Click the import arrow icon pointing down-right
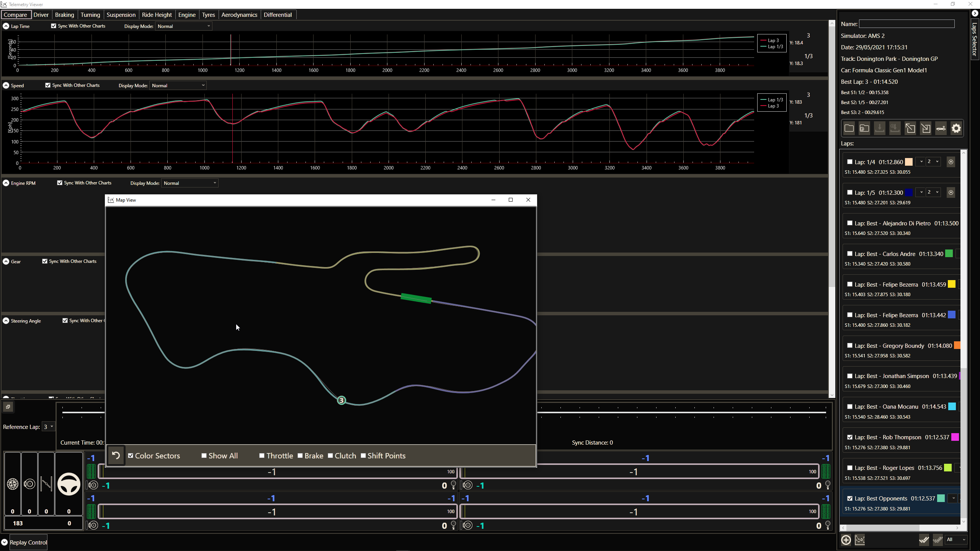This screenshot has height=551, width=980. coord(926,128)
